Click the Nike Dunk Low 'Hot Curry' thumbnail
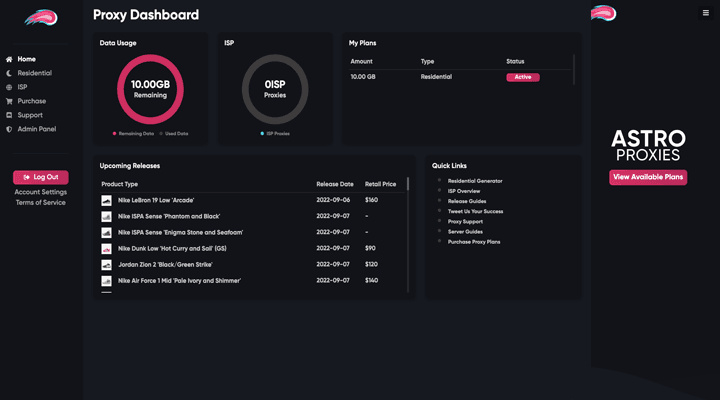 [x=107, y=249]
